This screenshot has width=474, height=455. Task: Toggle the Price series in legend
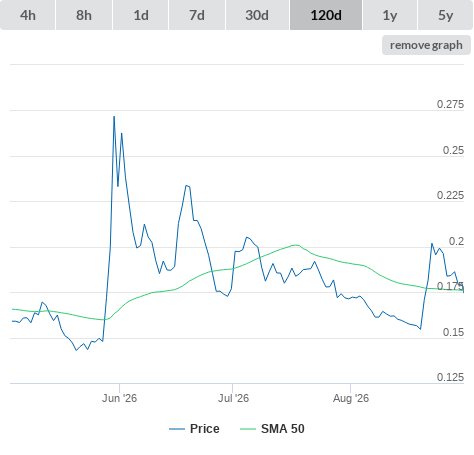204,429
